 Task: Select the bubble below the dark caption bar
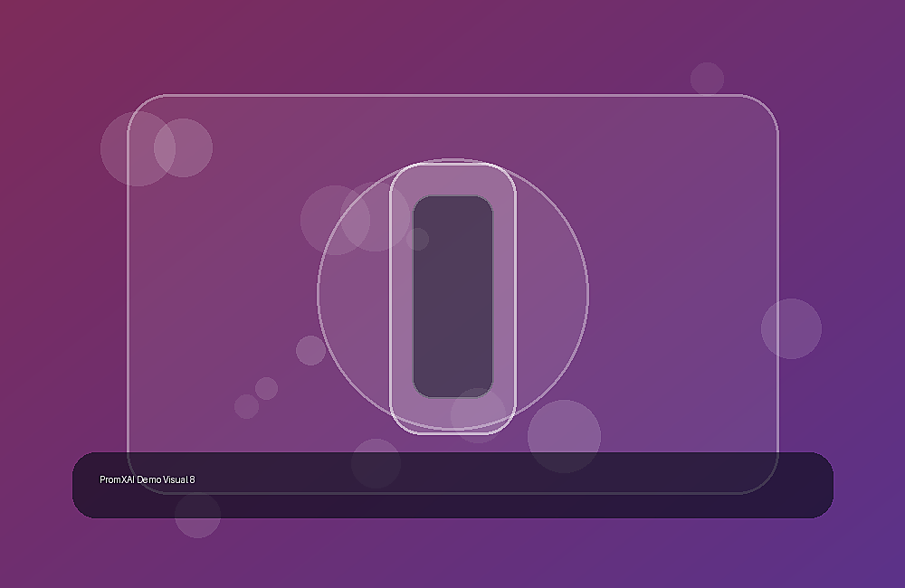tap(197, 516)
